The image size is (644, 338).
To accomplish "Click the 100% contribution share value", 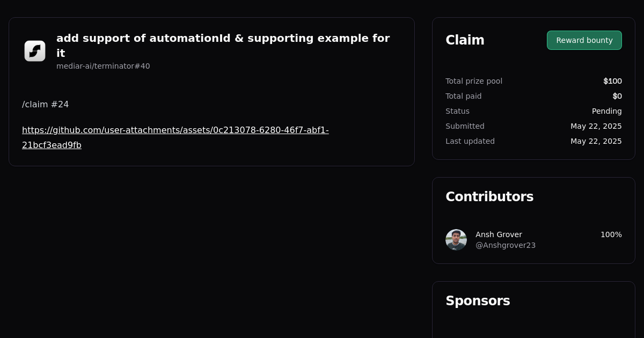I will tap(611, 234).
